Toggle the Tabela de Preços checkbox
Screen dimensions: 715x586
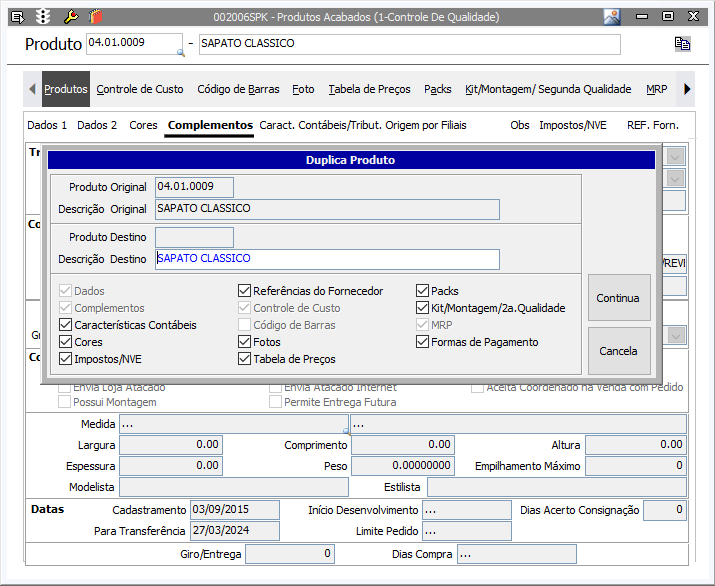(x=244, y=359)
